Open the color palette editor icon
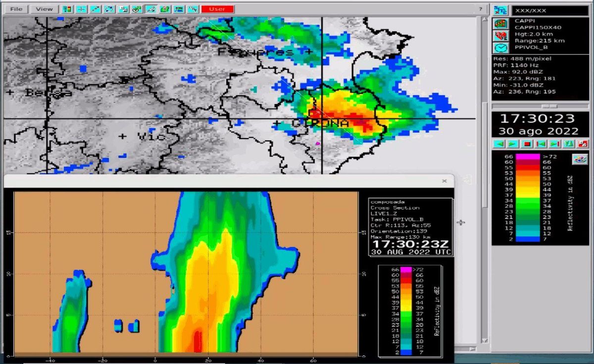The image size is (594, 364). click(x=579, y=159)
